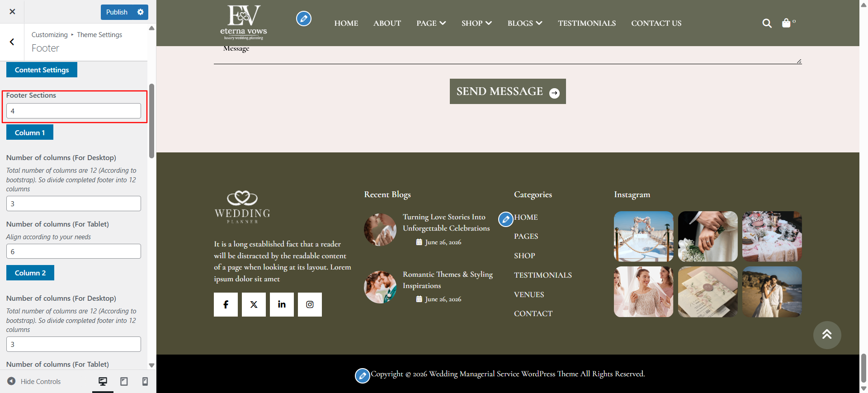Open Instagram holding hands thumbnail
Viewport: 868px width, 393px height.
click(708, 237)
